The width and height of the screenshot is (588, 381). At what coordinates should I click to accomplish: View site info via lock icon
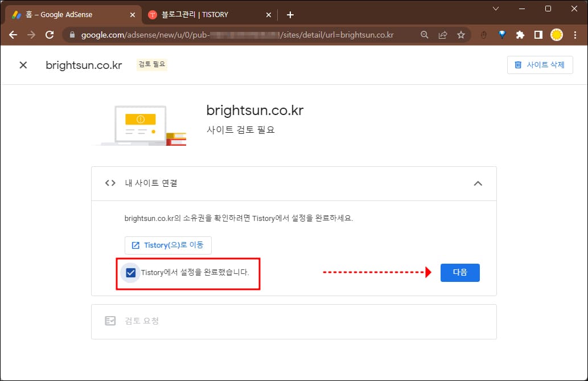click(x=72, y=35)
